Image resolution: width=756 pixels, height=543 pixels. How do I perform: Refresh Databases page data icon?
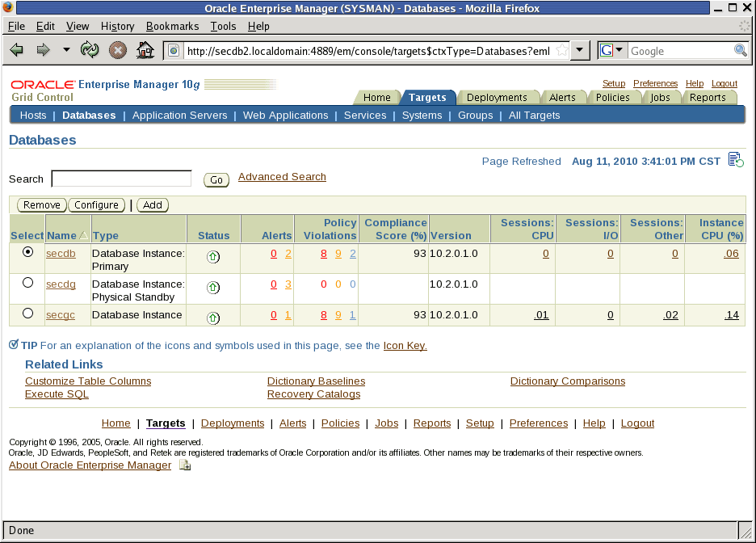(736, 160)
